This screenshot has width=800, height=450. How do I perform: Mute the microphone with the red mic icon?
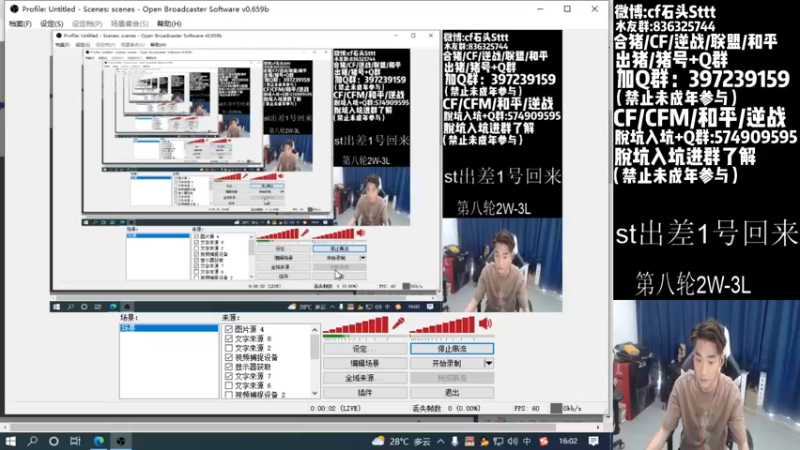398,323
